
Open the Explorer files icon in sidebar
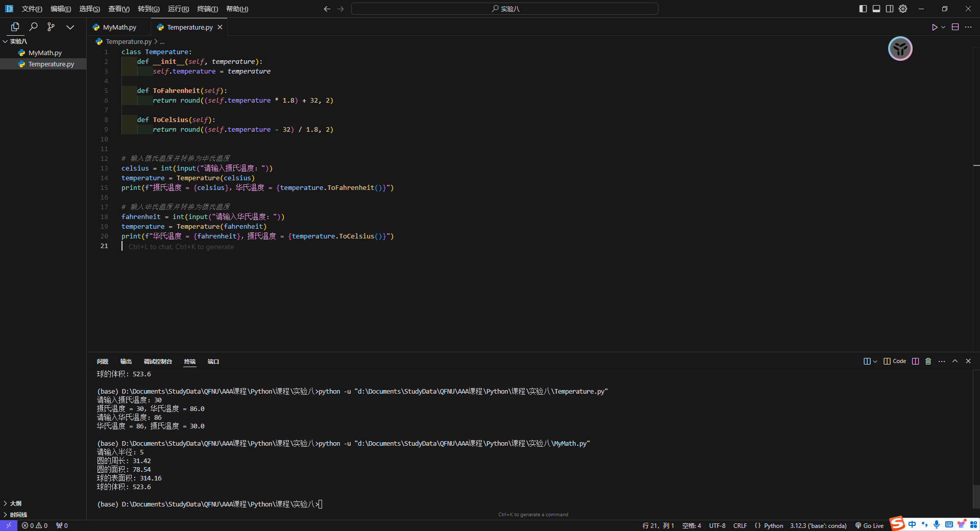[x=15, y=27]
